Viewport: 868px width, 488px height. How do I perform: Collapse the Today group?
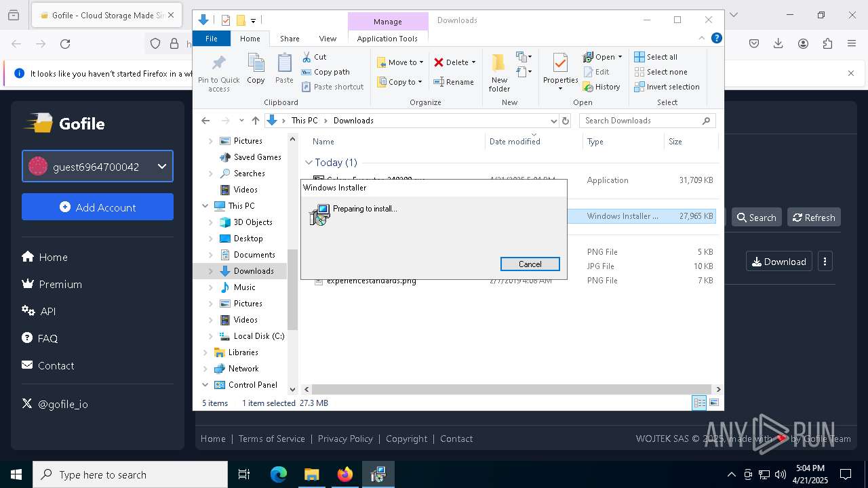pyautogui.click(x=309, y=163)
